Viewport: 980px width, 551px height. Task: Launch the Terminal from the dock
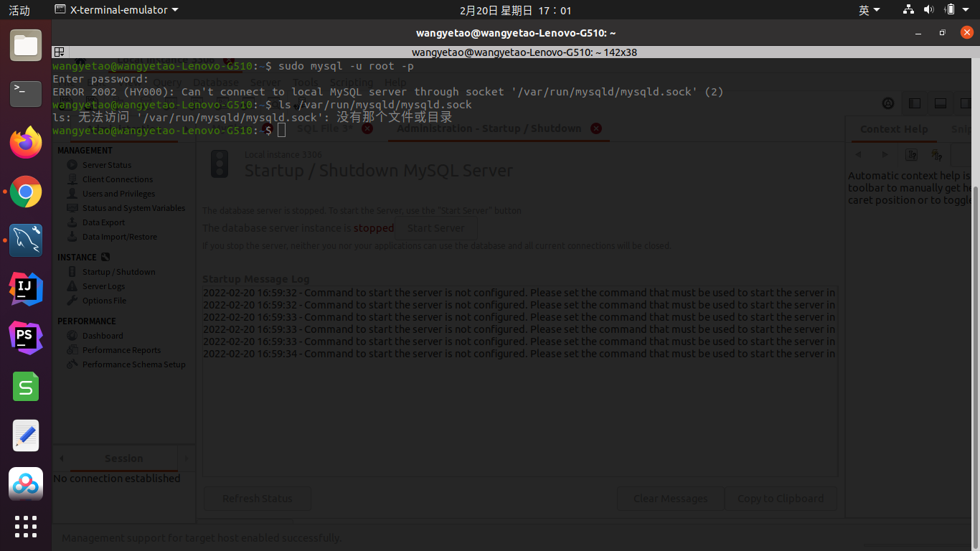click(x=26, y=93)
